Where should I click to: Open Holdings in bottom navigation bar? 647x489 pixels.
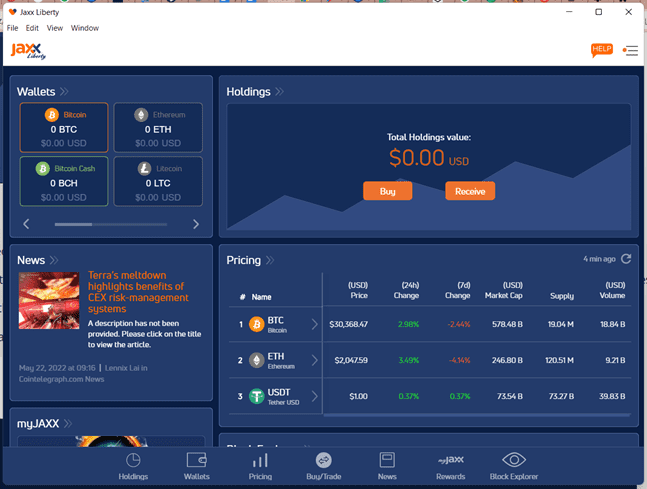[x=133, y=466]
